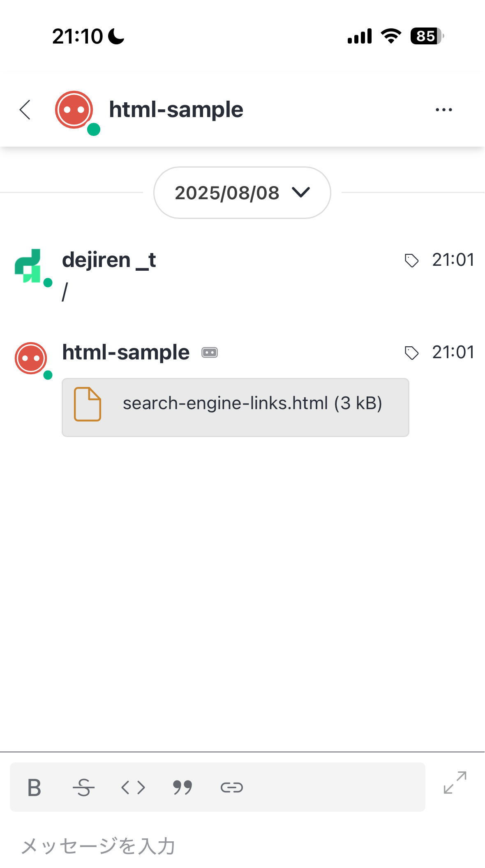Go back using the left chevron

(x=25, y=110)
